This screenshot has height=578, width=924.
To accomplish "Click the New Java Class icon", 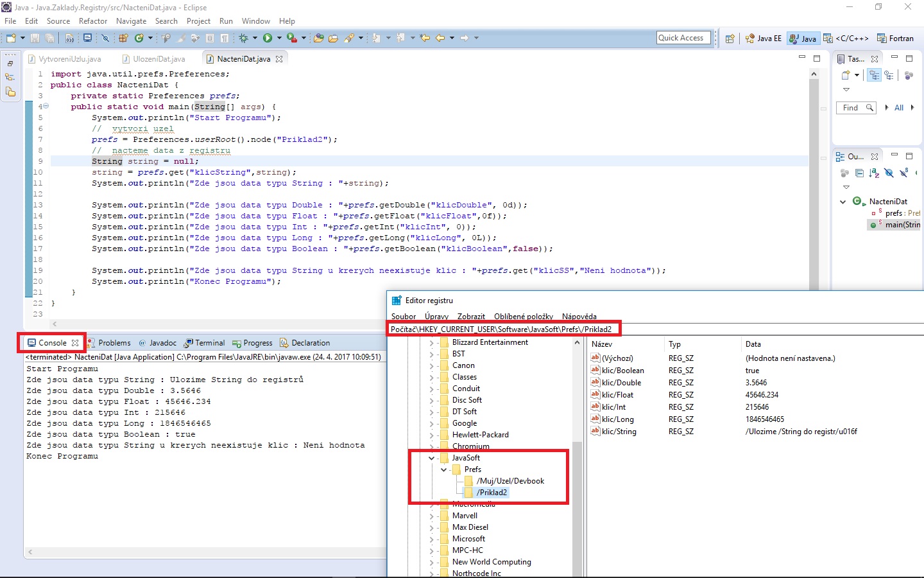I will [x=139, y=39].
